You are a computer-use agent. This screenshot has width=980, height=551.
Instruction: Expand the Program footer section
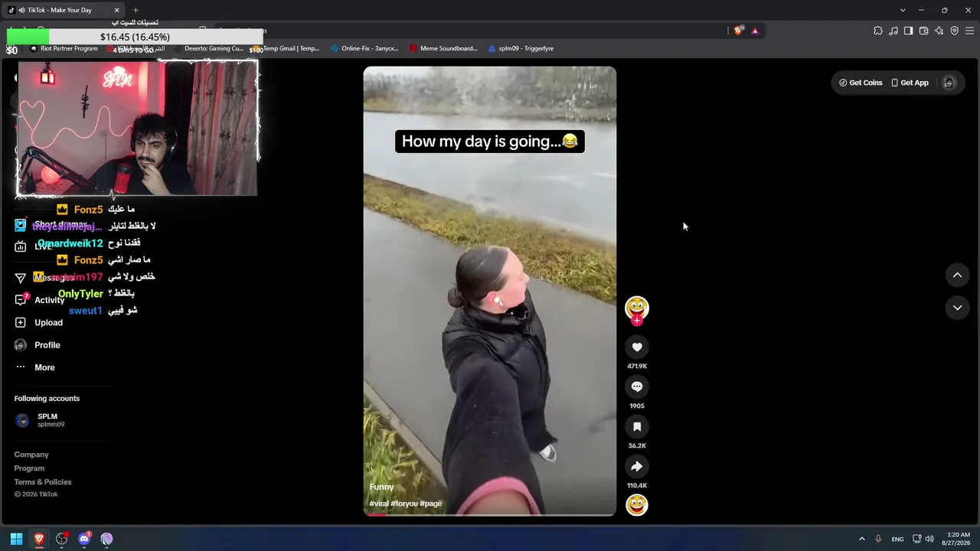(29, 468)
